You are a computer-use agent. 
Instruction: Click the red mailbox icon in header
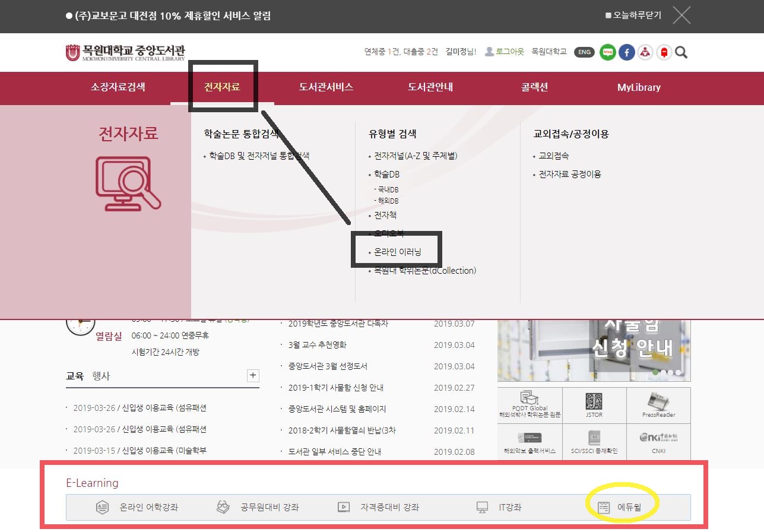click(664, 52)
